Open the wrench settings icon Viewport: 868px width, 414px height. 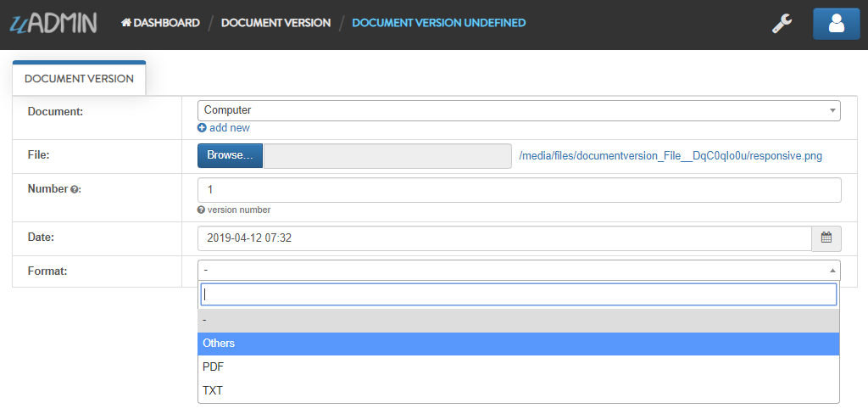(x=782, y=24)
